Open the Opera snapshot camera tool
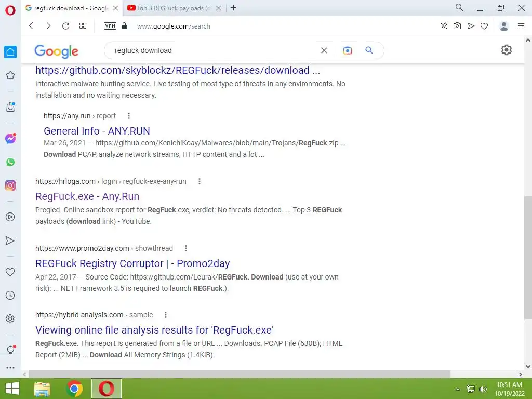This screenshot has height=399, width=532. [x=457, y=26]
